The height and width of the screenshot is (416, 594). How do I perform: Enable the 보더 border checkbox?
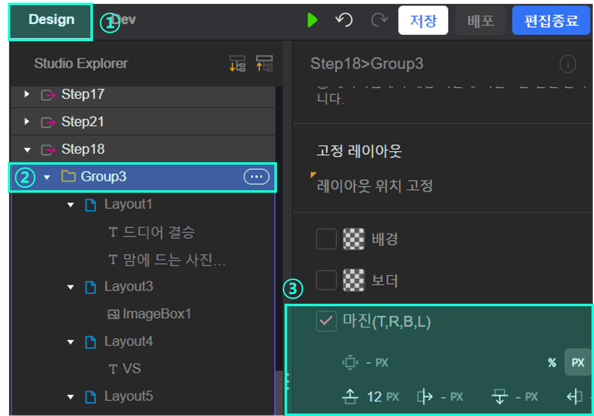(x=326, y=280)
